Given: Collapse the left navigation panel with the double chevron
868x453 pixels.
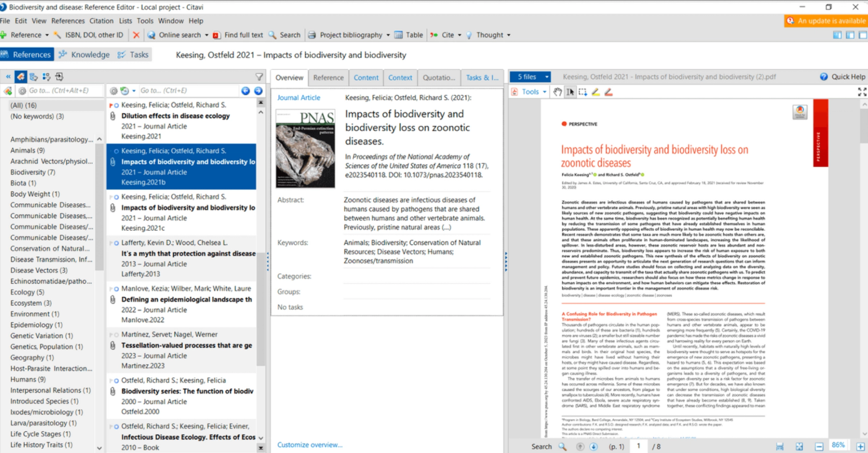Looking at the screenshot, I should pyautogui.click(x=8, y=77).
